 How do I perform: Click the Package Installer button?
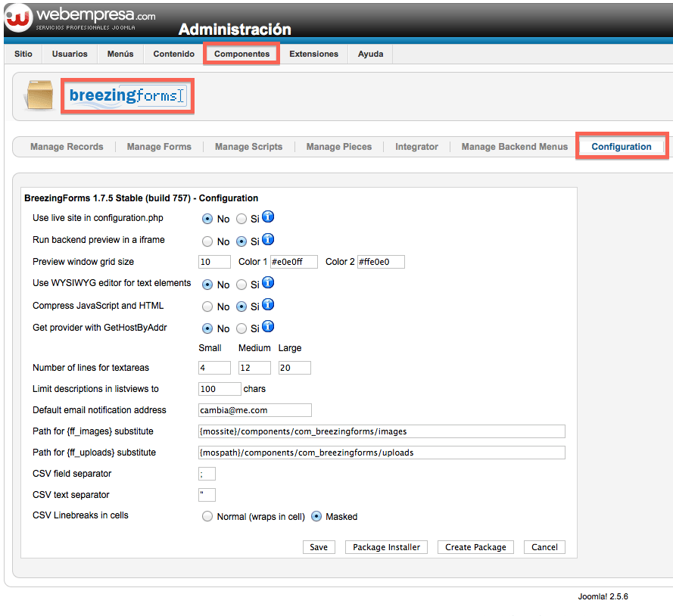[x=386, y=547]
